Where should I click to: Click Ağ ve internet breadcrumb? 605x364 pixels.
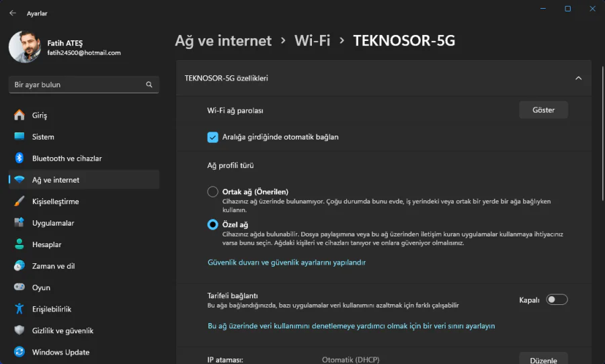[223, 40]
